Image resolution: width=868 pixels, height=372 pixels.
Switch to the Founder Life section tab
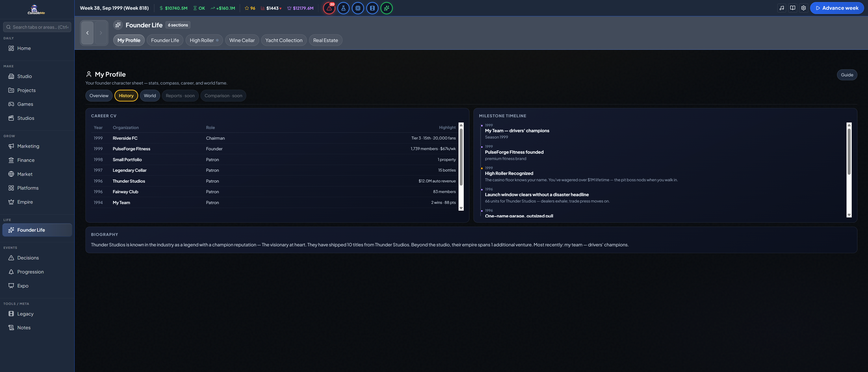point(165,40)
